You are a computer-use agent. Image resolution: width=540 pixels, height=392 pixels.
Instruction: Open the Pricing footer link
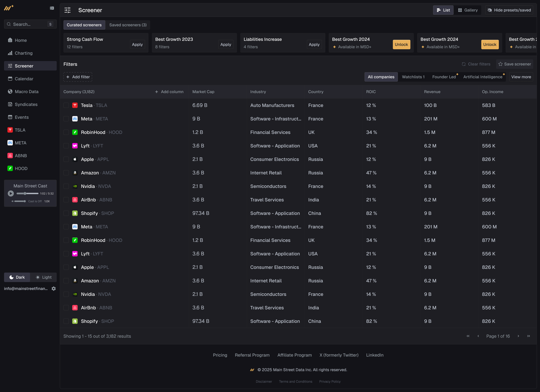click(220, 355)
